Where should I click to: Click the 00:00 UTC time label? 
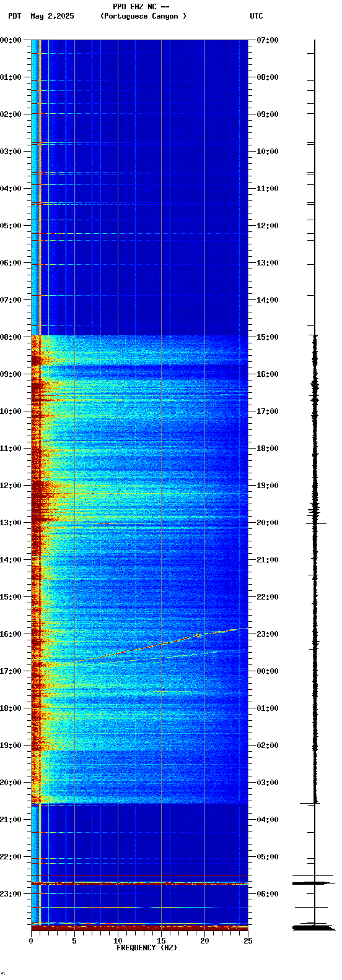coord(268,671)
